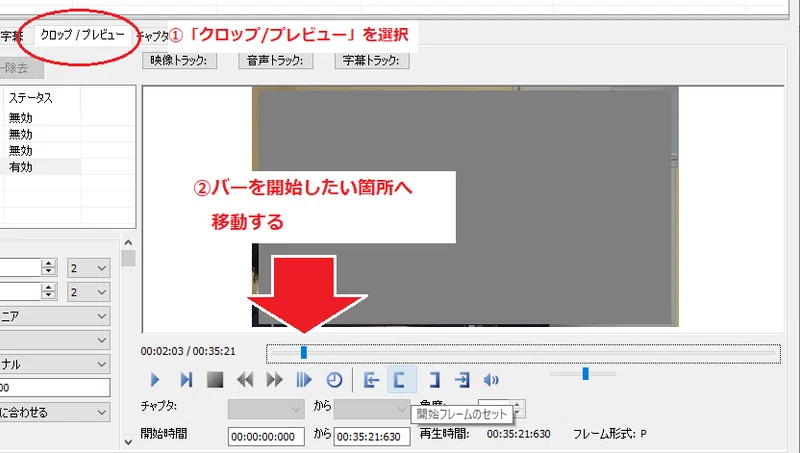Switch to the クロップ / プレビュー tab

pos(83,35)
